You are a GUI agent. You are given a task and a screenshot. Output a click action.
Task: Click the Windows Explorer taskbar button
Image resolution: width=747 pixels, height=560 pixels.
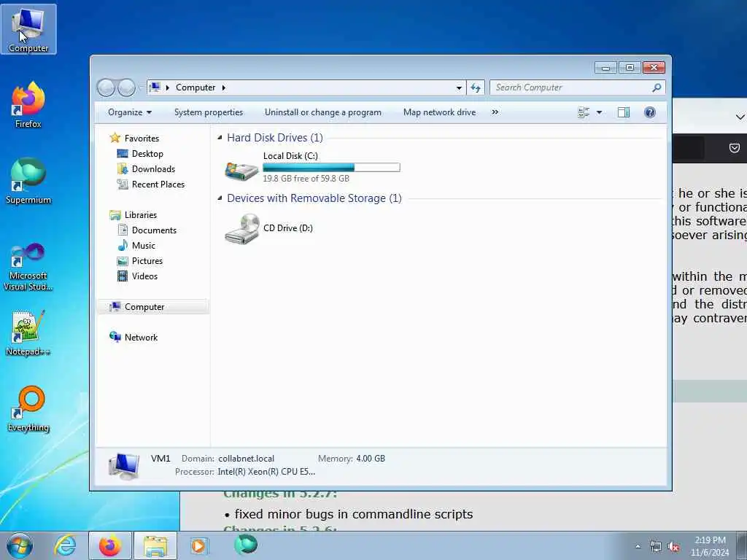click(x=155, y=545)
